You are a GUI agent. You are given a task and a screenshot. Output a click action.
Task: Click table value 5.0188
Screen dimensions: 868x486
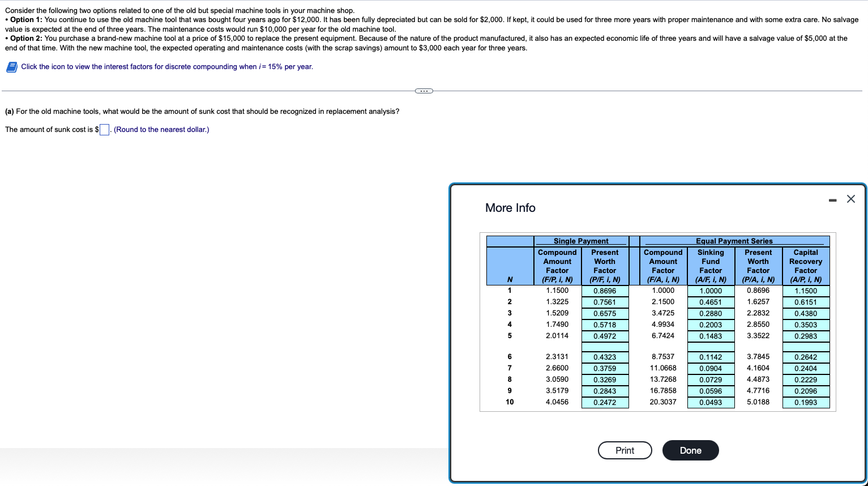(758, 402)
